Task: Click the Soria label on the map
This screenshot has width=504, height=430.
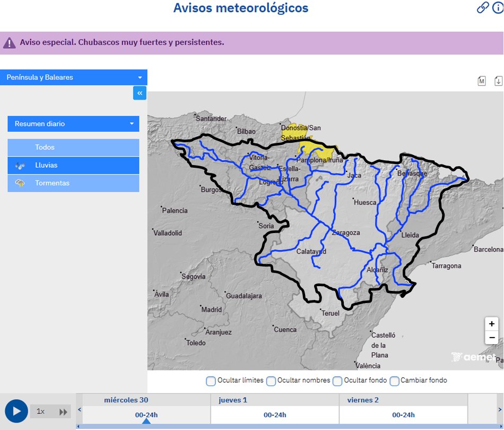Action: (266, 226)
